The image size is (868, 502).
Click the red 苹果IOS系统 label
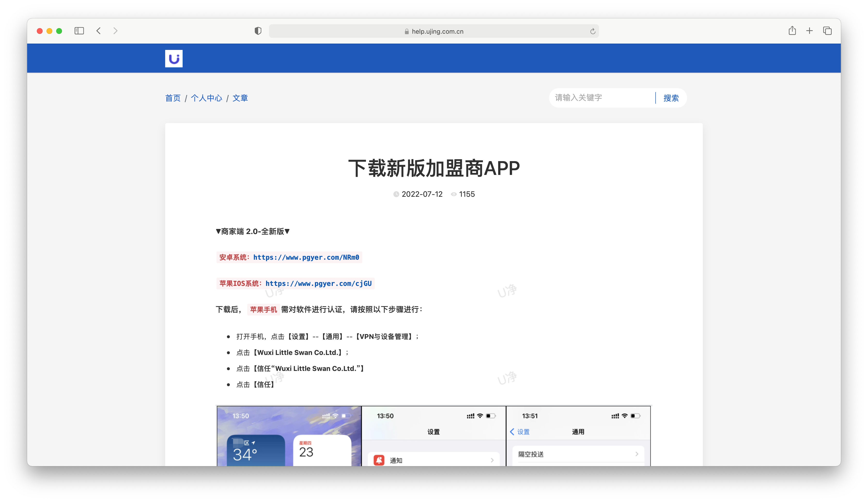(x=240, y=283)
